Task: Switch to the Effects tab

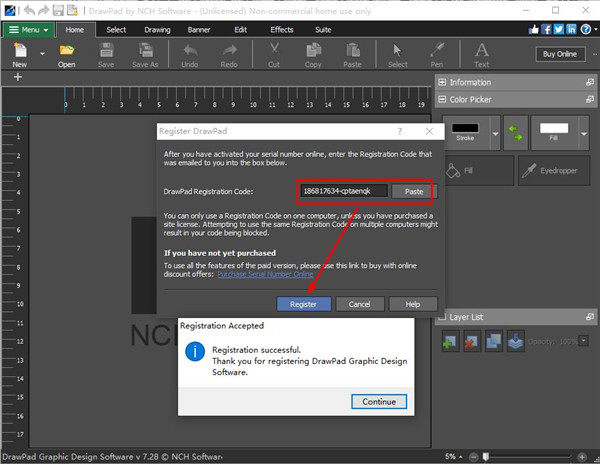Action: click(282, 29)
